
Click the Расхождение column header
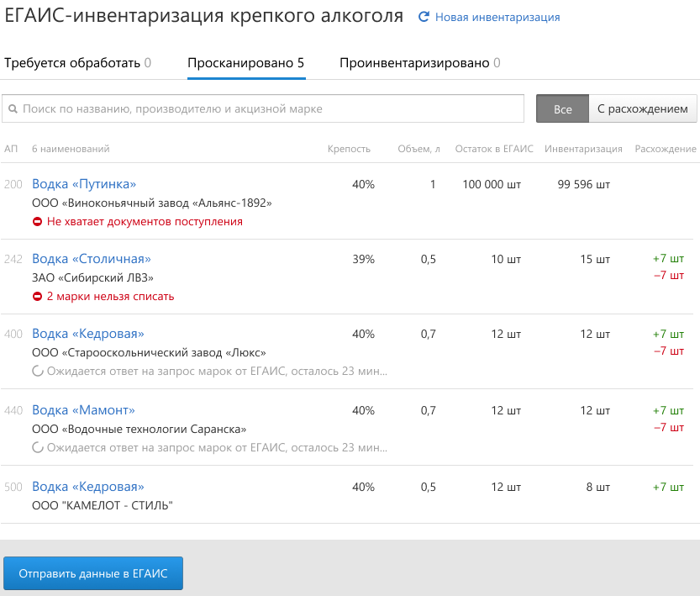[666, 149]
